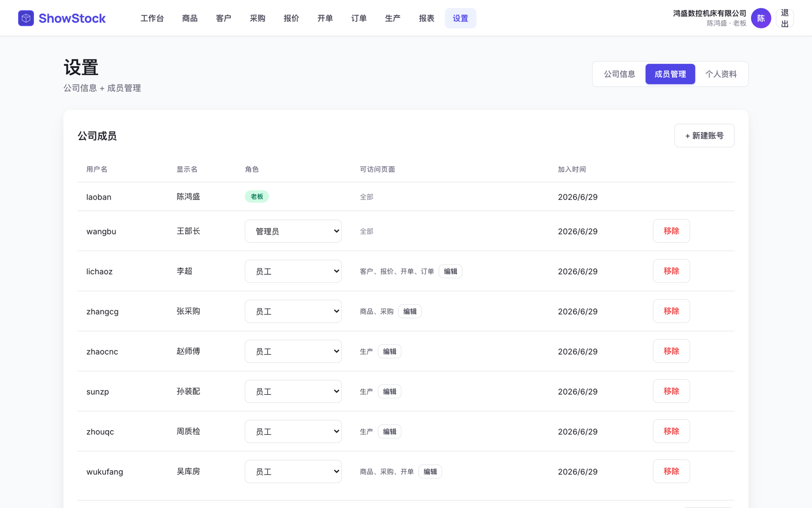Open the 客户 navigation item
The image size is (812, 508).
coord(224,18)
